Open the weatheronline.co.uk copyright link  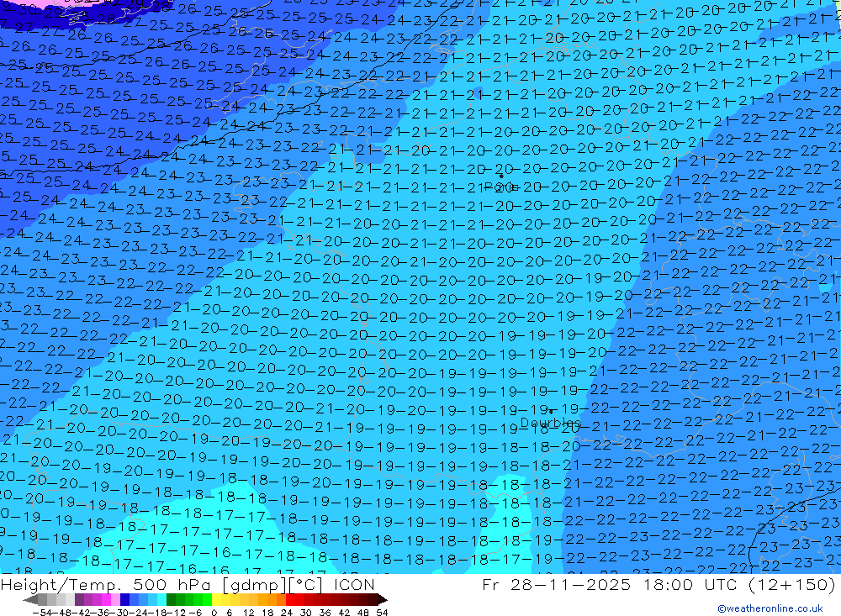coord(770,608)
